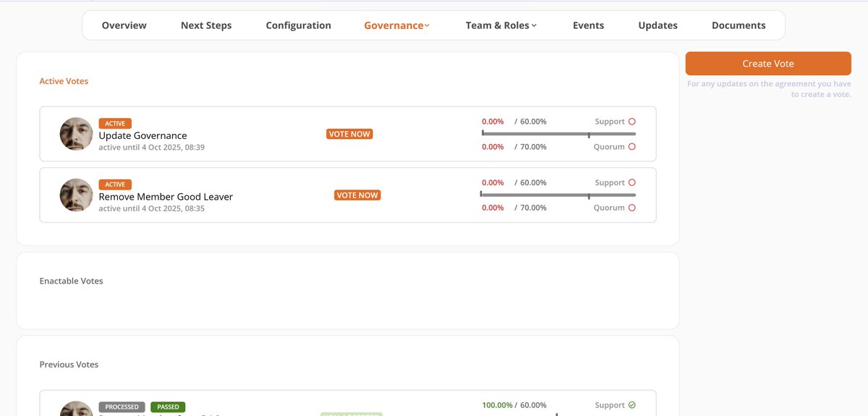Click the Quorum status circle for Update Governance
This screenshot has height=416, width=868.
tap(631, 147)
